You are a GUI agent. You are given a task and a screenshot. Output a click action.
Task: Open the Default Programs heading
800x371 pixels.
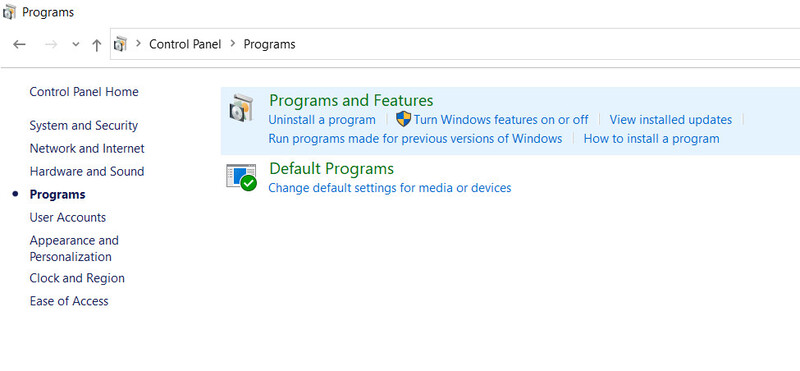click(332, 168)
